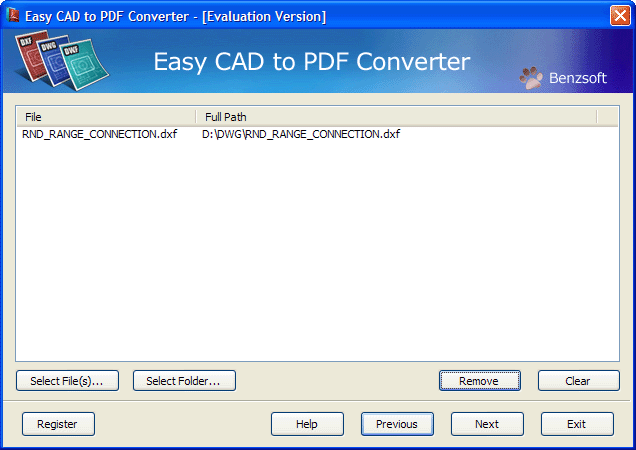Exit the application via Exit button
Viewport: 636px width, 450px height.
pyautogui.click(x=577, y=424)
